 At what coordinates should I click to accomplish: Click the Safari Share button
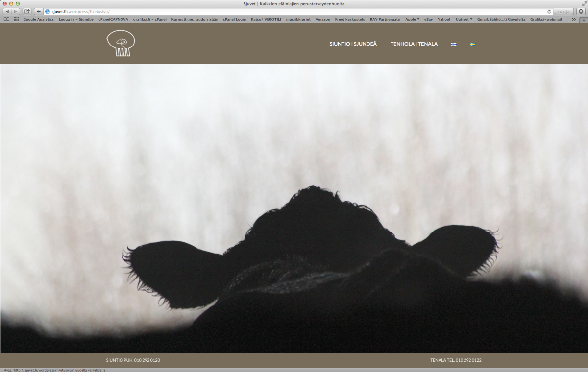click(x=27, y=11)
